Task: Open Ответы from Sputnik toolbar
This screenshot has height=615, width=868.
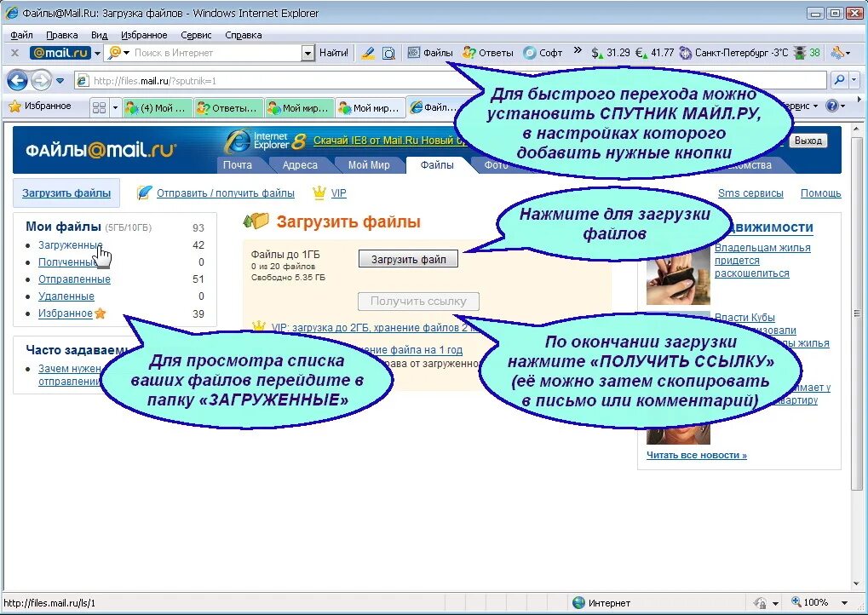Action: click(488, 53)
